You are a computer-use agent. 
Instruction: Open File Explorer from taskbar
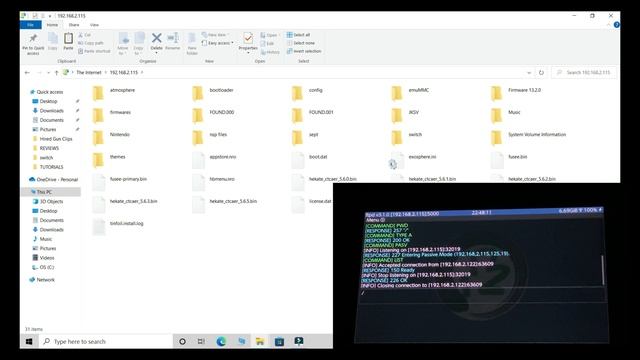point(260,341)
